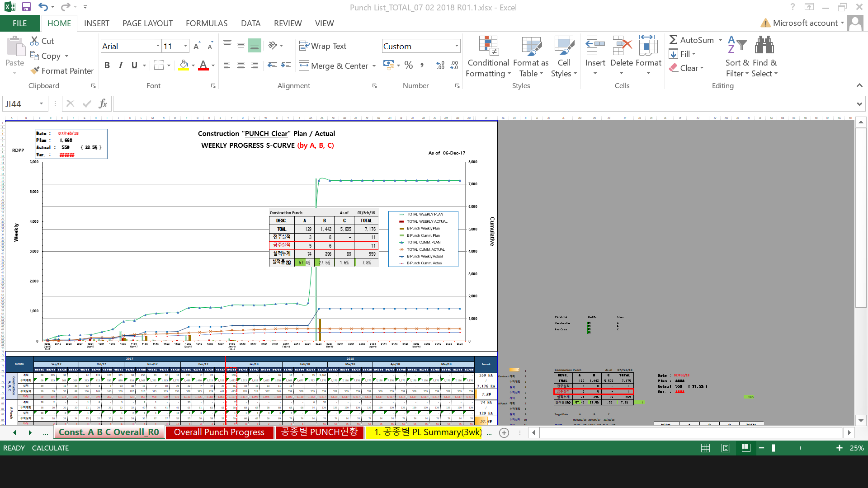Click the Find & Select binoculars icon
The image size is (868, 488).
(764, 45)
